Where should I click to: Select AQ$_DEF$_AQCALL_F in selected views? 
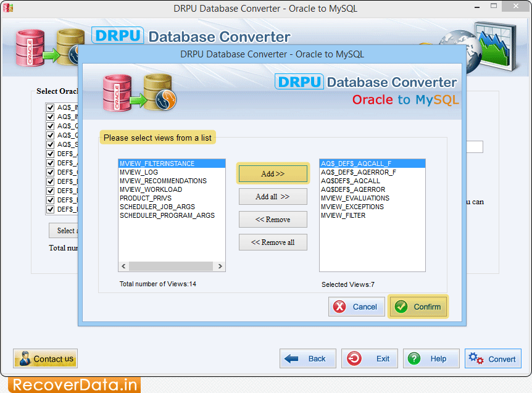coord(372,163)
